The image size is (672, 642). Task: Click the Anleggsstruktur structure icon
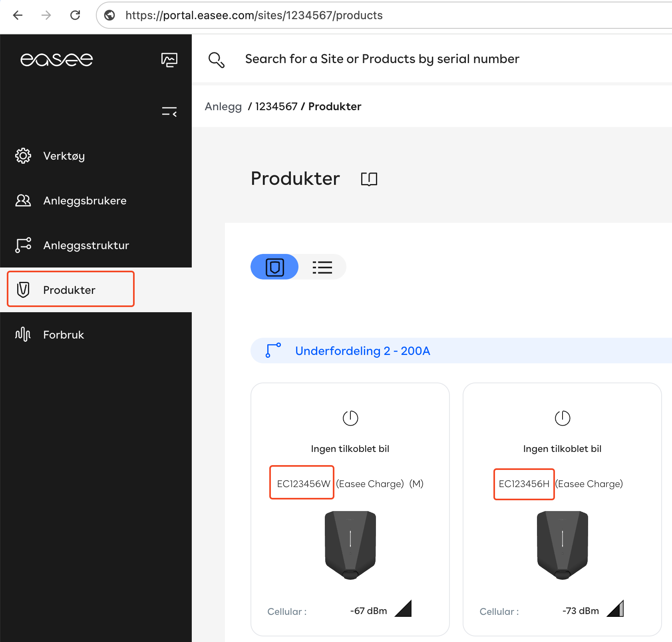click(23, 245)
